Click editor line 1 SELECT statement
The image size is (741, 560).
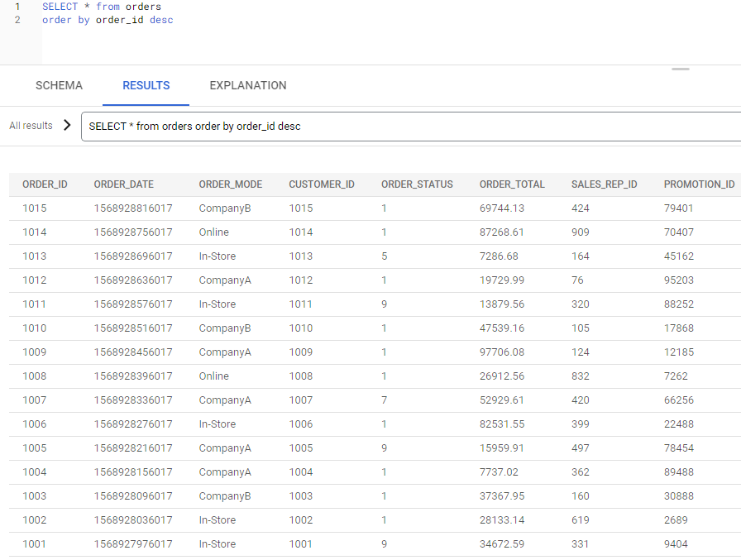(x=102, y=7)
